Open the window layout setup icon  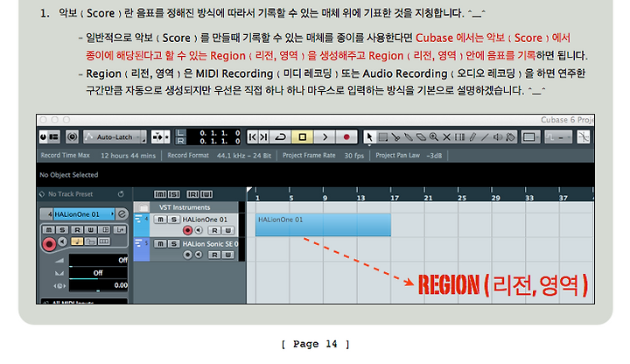pyautogui.click(x=54, y=137)
